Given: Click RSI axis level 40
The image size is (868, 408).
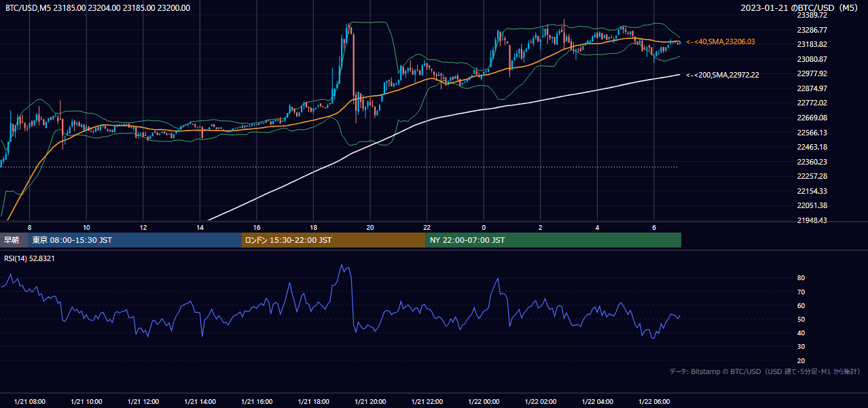Looking at the screenshot, I should [x=801, y=333].
